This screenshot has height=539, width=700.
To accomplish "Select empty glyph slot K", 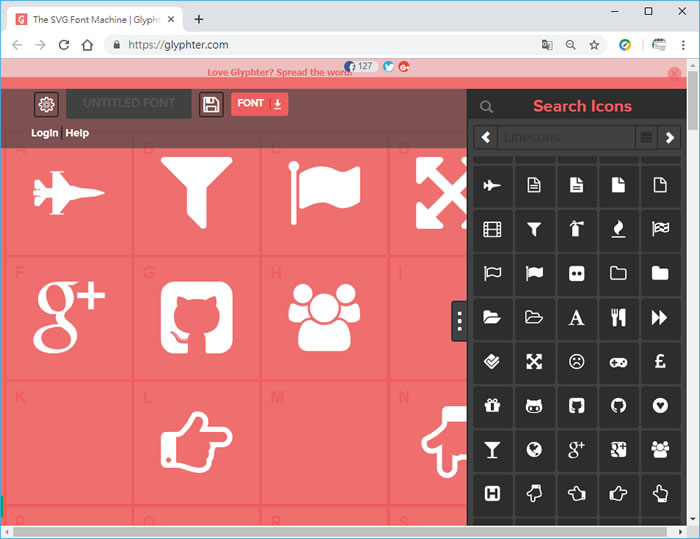I will click(x=69, y=443).
